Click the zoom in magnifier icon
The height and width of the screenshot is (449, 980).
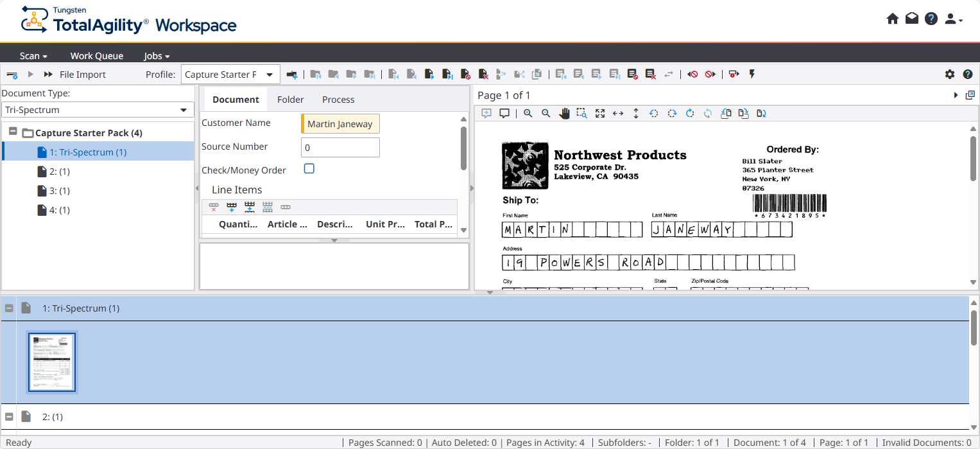coord(528,113)
